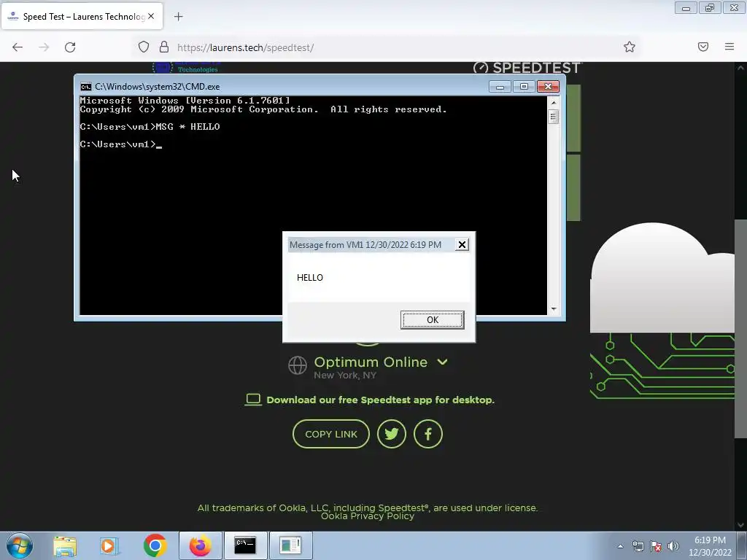The image size is (747, 560).
Task: Open a new browser tab
Action: point(178,17)
